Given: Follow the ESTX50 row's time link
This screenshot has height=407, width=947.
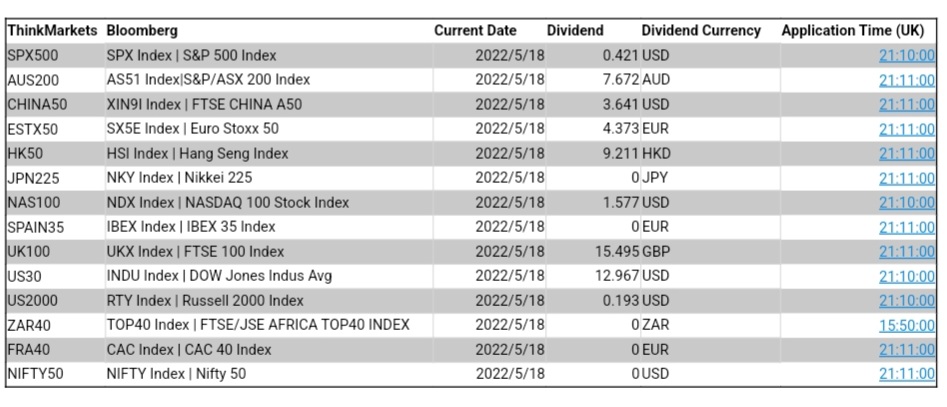Looking at the screenshot, I should coord(906,129).
